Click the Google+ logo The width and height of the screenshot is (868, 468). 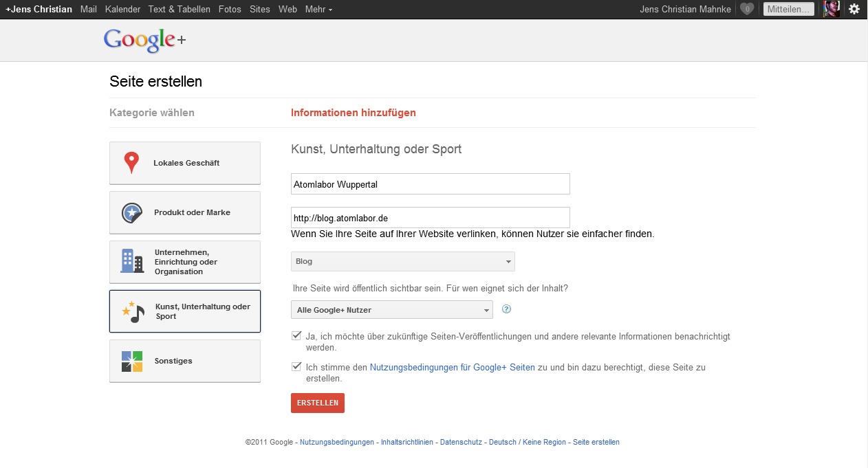(x=144, y=41)
